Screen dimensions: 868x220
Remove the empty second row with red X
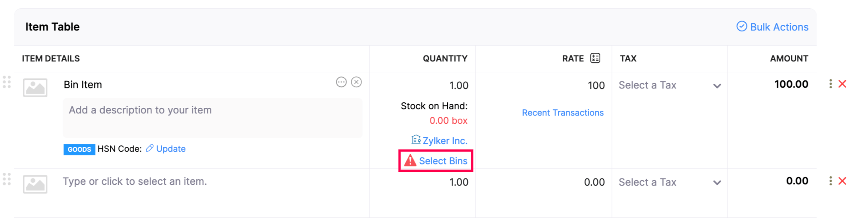[842, 181]
